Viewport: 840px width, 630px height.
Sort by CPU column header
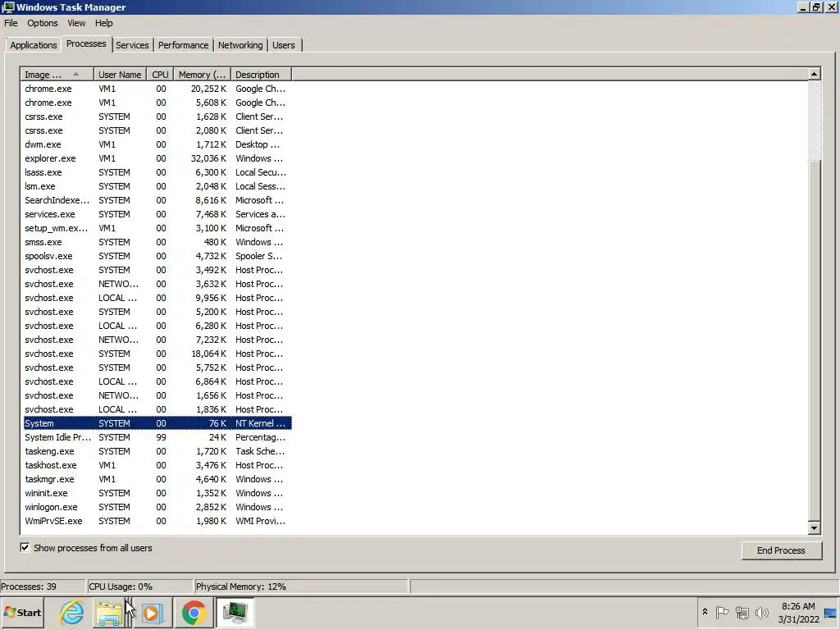pyautogui.click(x=160, y=75)
